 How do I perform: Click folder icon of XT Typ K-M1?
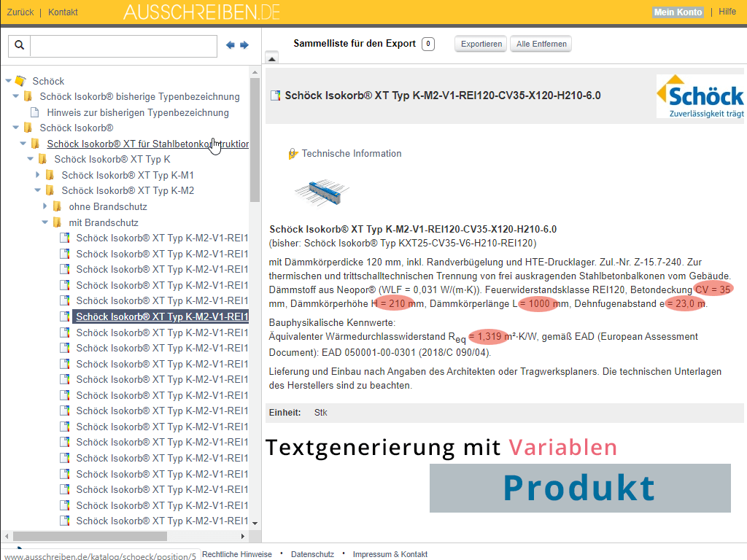pos(50,175)
